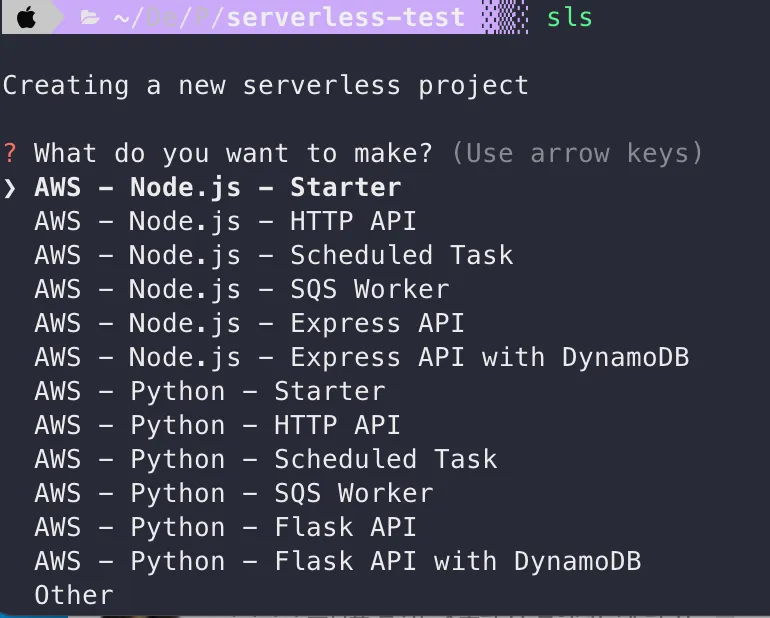This screenshot has height=618, width=770.
Task: Click the folder icon in the prompt
Action: click(90, 18)
